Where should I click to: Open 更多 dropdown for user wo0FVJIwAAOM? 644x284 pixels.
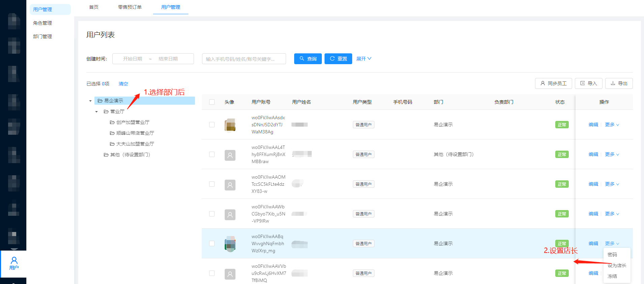tap(612, 184)
